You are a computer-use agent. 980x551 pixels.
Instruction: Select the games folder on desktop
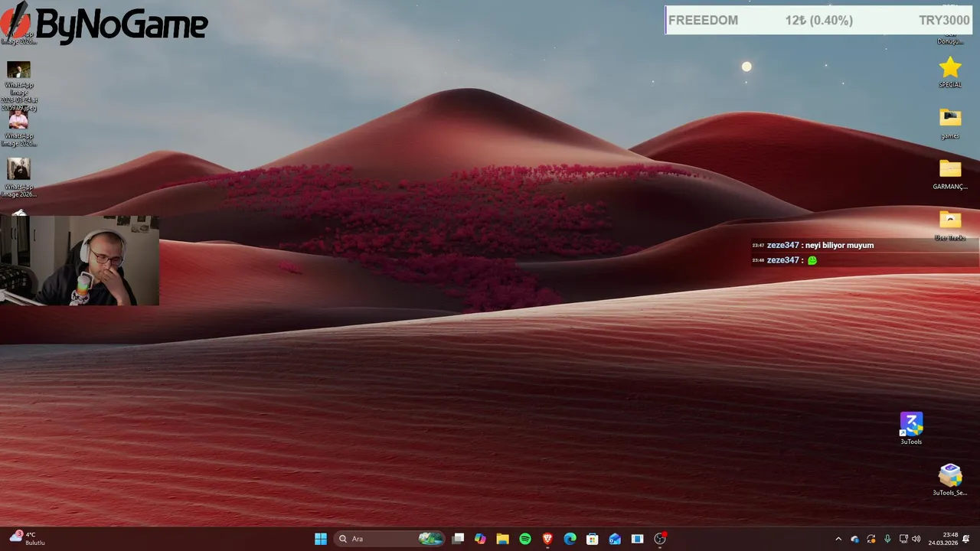point(950,123)
